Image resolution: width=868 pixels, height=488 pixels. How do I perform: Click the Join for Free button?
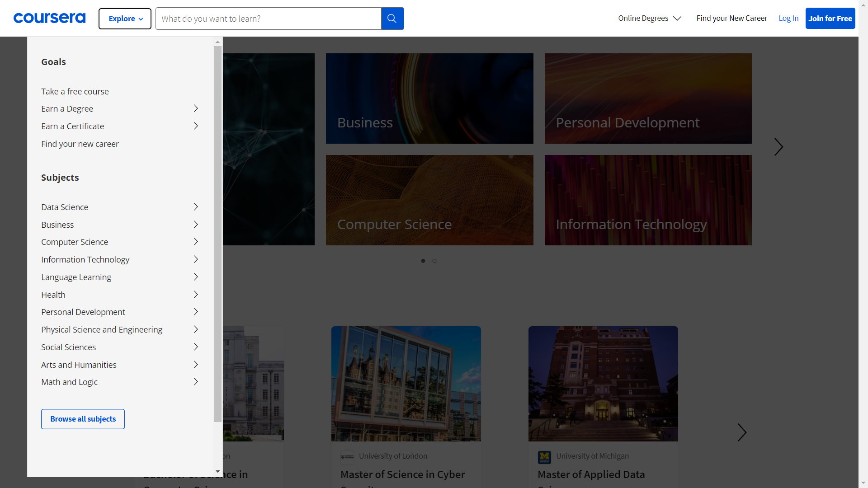coord(830,19)
